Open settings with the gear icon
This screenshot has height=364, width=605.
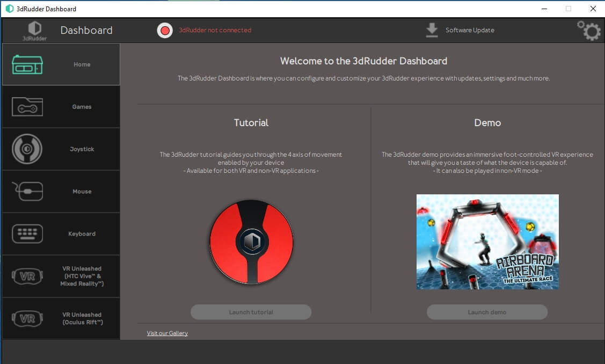pyautogui.click(x=588, y=31)
